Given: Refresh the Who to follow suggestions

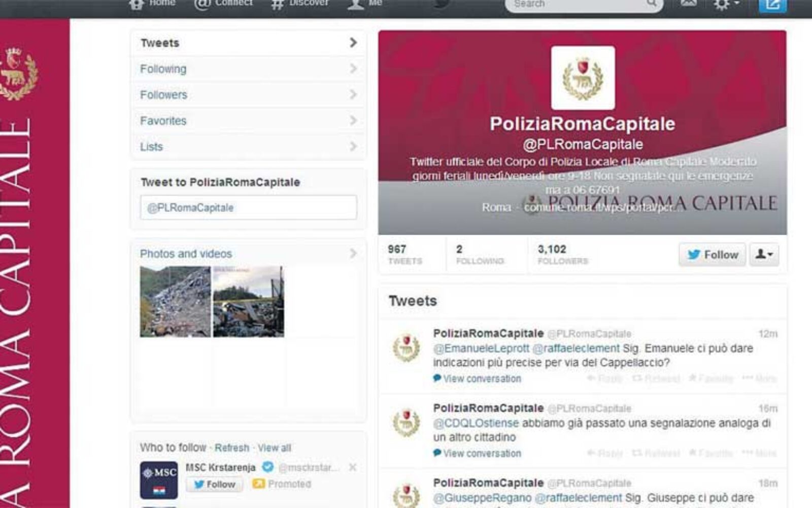Looking at the screenshot, I should click(232, 448).
